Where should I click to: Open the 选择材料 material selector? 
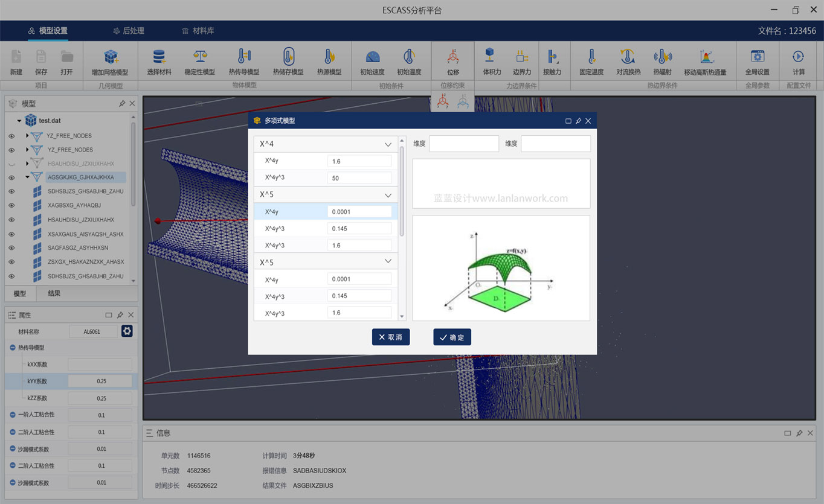pyautogui.click(x=159, y=57)
